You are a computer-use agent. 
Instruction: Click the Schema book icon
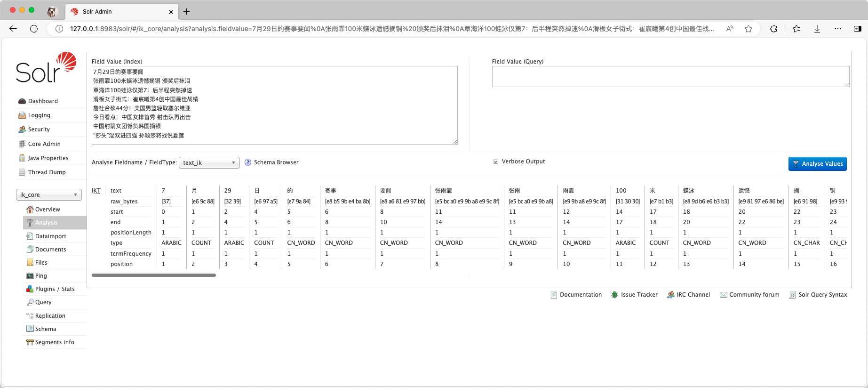pyautogui.click(x=30, y=329)
